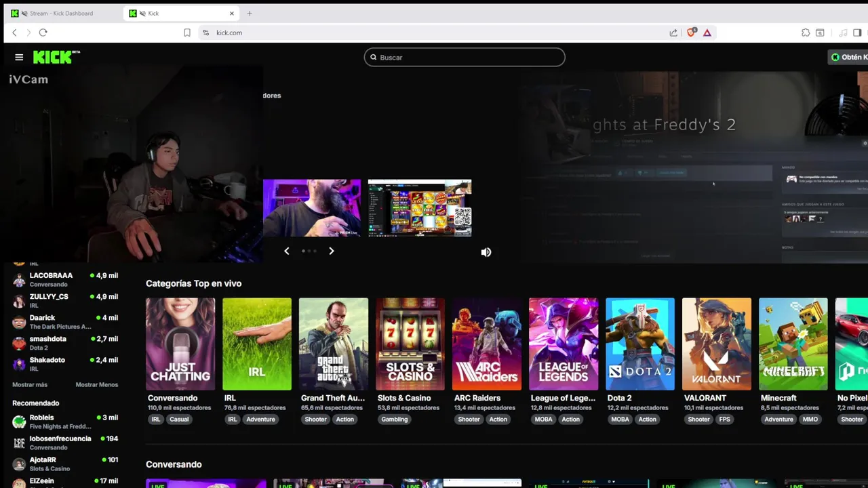The width and height of the screenshot is (868, 488).
Task: Go to Kick home via logo
Action: tap(56, 57)
